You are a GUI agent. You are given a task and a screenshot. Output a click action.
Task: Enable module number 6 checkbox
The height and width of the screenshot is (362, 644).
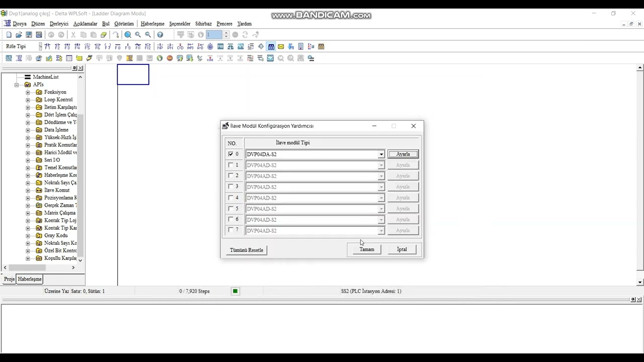coord(231,219)
